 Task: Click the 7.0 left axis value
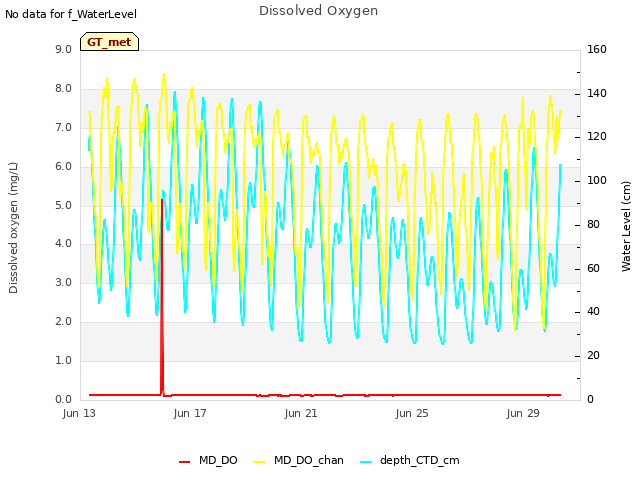click(x=63, y=128)
